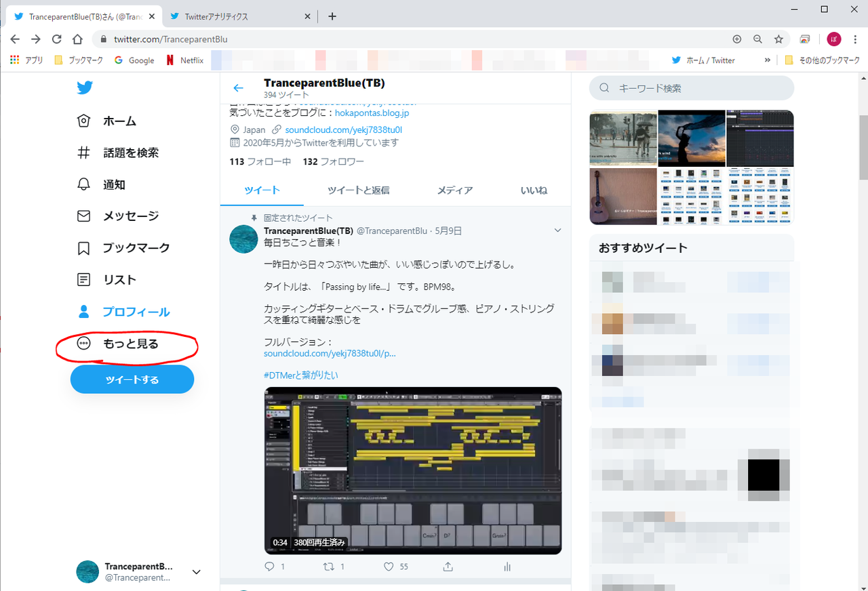Click the おすすめツイート heading
This screenshot has height=591, width=868.
coord(643,248)
